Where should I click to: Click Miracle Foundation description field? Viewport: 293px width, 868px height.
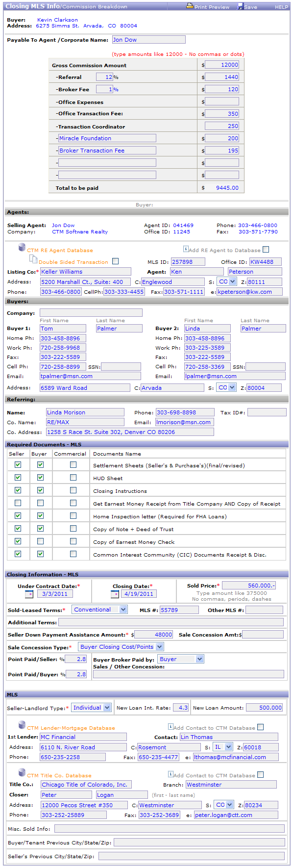point(107,138)
